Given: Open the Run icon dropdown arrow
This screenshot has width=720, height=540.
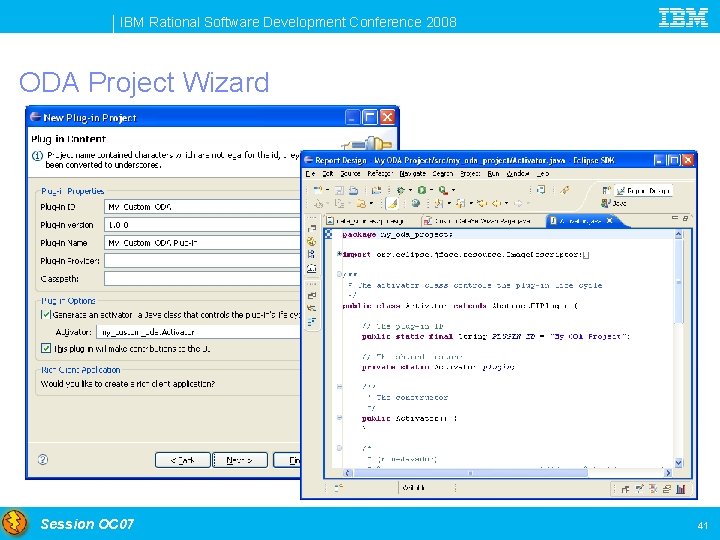Looking at the screenshot, I should coord(432,190).
